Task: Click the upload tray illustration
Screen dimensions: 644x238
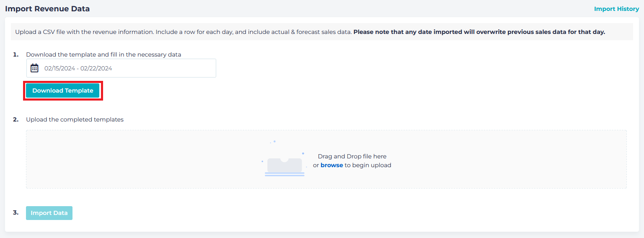Action: click(x=284, y=166)
